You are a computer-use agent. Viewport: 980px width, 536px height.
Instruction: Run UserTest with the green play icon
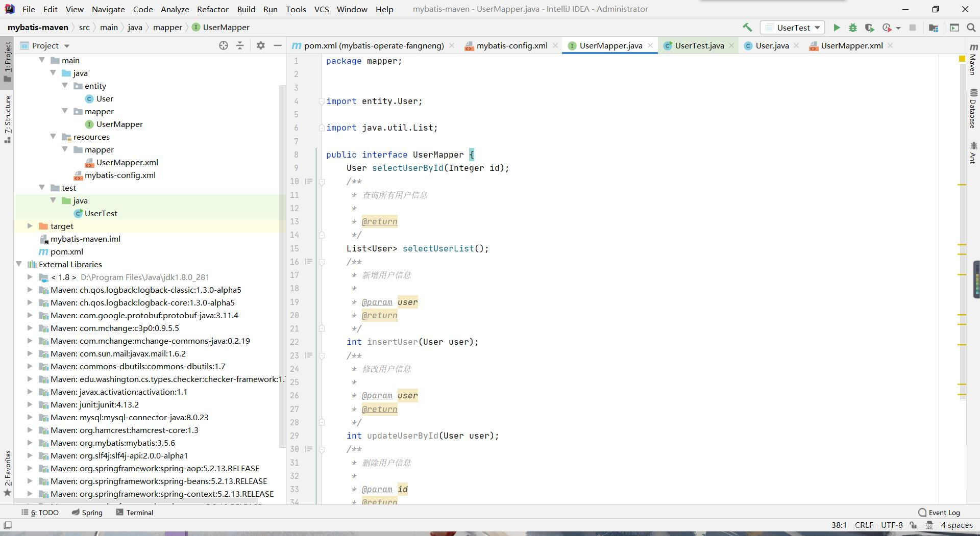point(837,28)
